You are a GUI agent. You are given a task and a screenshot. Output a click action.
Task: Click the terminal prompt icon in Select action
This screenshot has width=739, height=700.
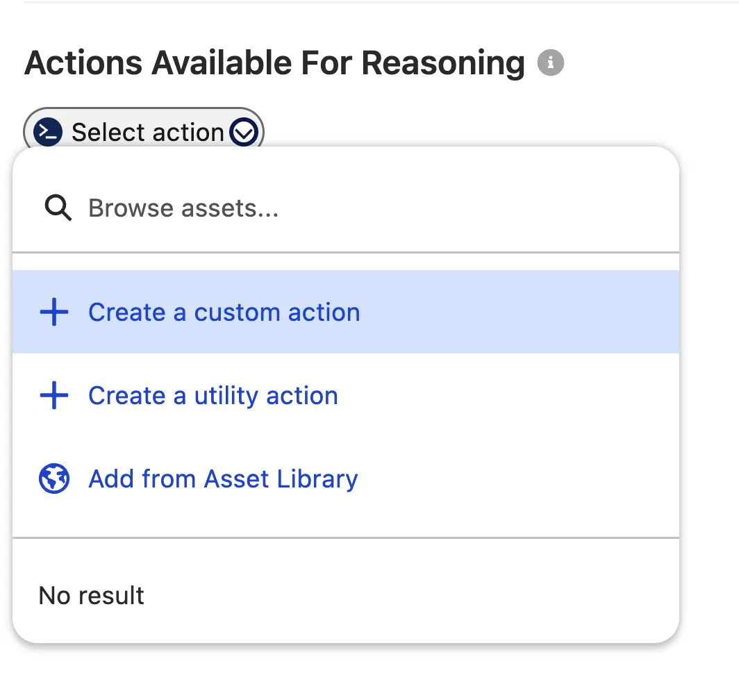(48, 131)
